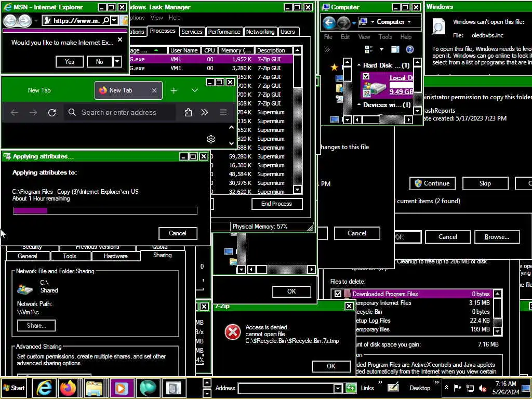Image resolution: width=532 pixels, height=399 pixels.
Task: Collapse the Devices with removable storage group
Action: [x=359, y=105]
